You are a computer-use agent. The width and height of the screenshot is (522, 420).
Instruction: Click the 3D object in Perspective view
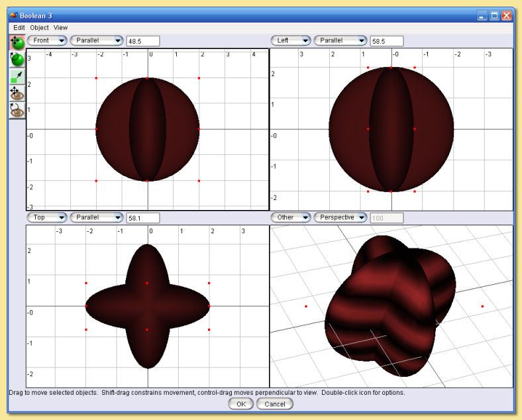pos(390,306)
